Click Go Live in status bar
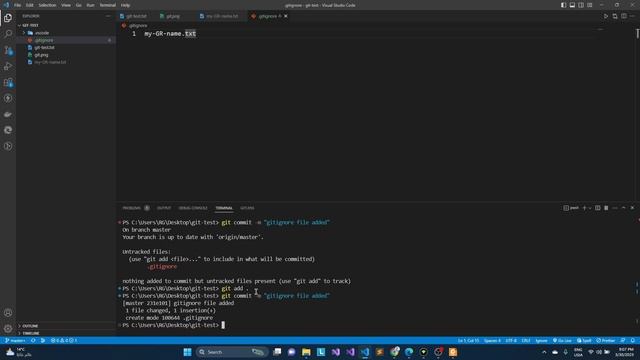Screen dimensions: 640x360 coord(562,340)
